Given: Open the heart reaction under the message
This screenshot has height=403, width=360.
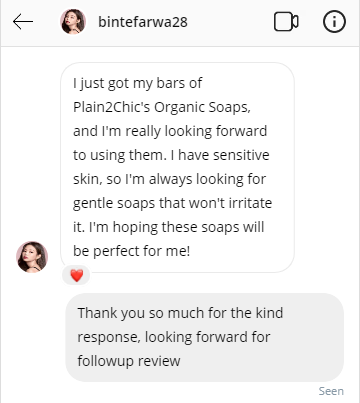Looking at the screenshot, I should tap(76, 275).
